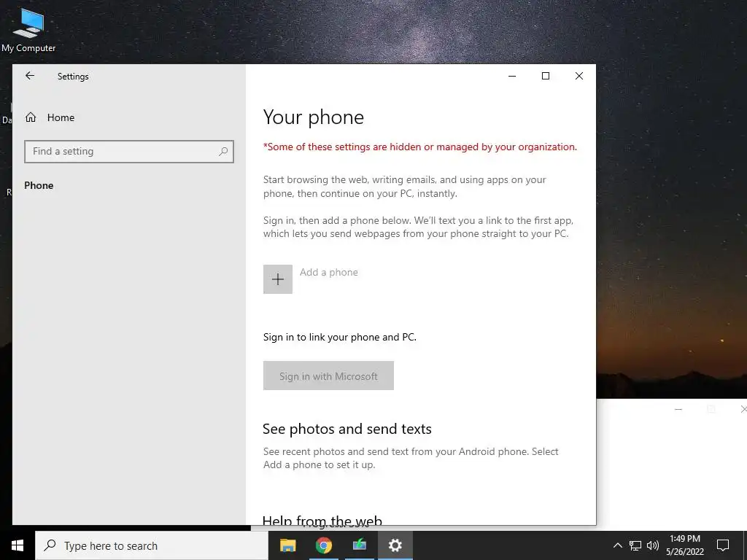Click the Home house icon in sidebar

point(31,117)
